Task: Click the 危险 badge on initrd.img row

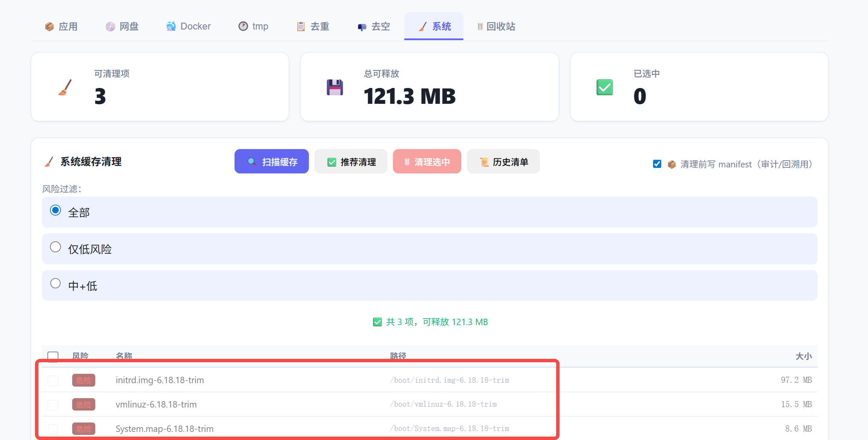Action: pyautogui.click(x=84, y=380)
